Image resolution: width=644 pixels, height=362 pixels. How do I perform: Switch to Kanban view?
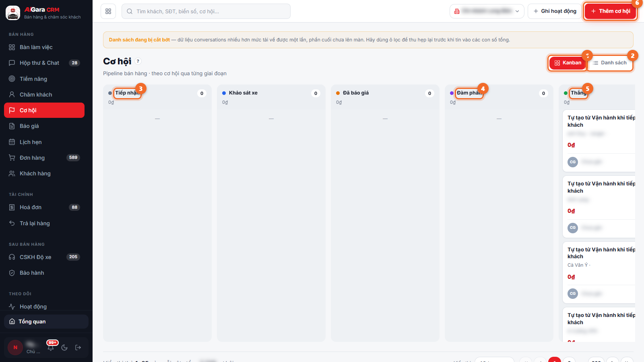(568, 63)
